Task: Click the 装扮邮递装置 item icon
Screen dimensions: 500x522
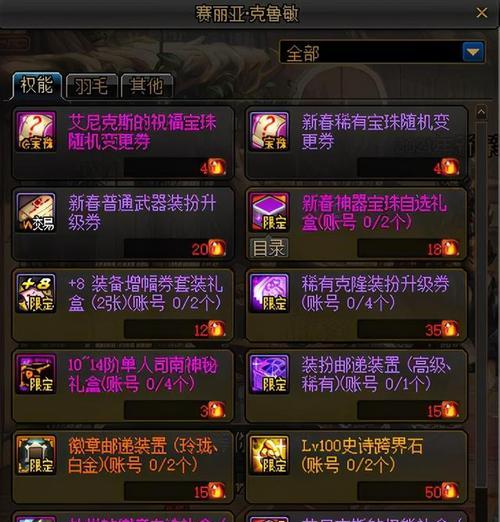Action: click(269, 374)
